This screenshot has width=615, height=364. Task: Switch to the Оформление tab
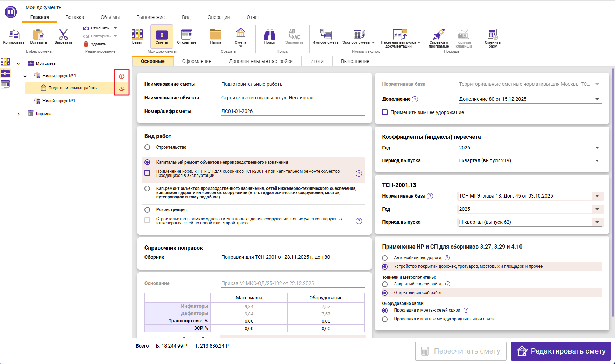[x=197, y=61]
